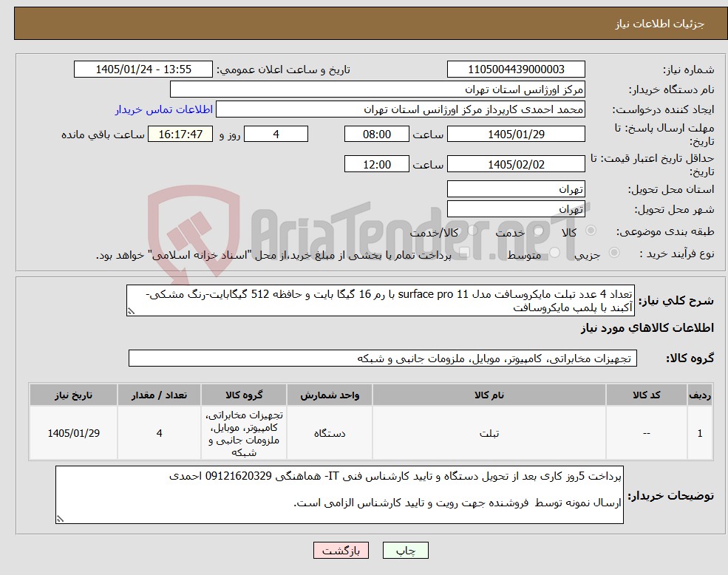Select the کالا/خدمت radio button
The image size is (728, 575).
[x=472, y=231]
